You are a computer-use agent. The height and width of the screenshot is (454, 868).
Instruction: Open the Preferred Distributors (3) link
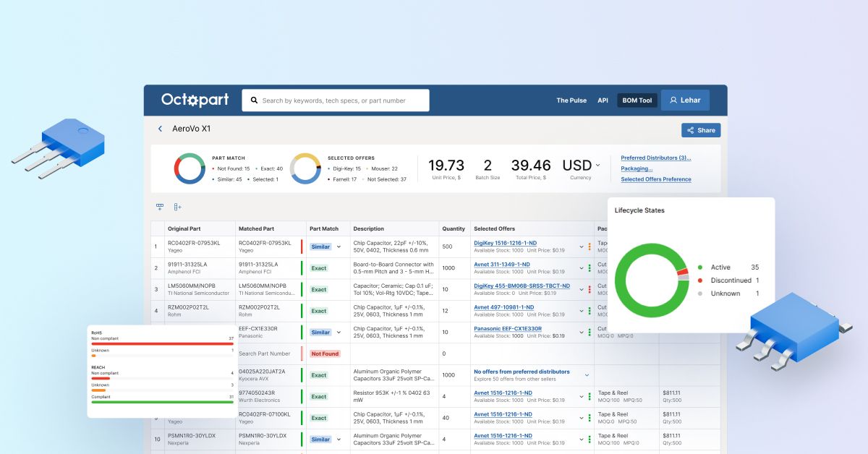[655, 158]
